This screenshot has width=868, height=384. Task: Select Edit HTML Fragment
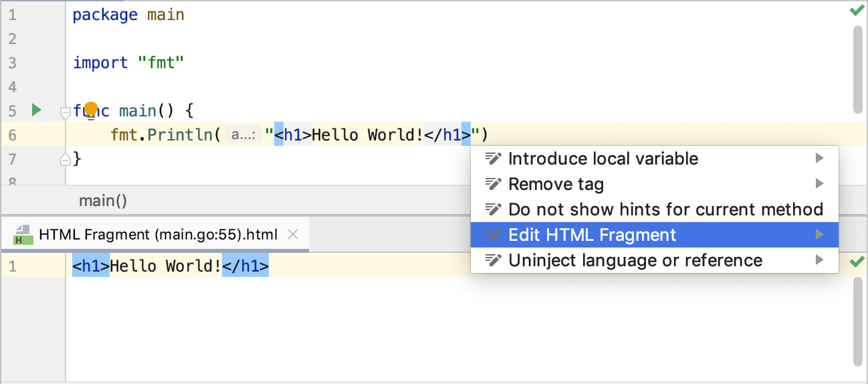[x=655, y=235]
